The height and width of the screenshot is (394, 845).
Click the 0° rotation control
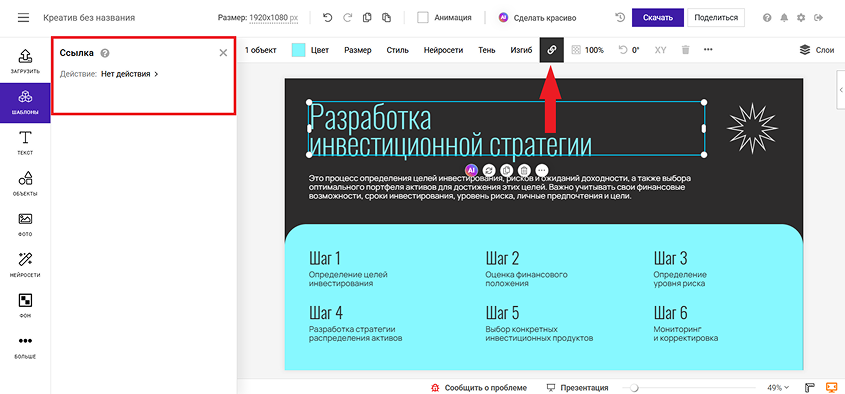pos(629,50)
